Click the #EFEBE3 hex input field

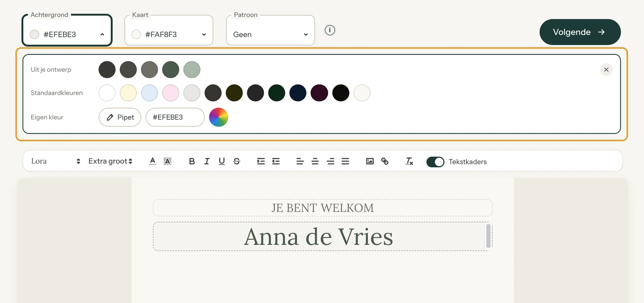(x=175, y=117)
